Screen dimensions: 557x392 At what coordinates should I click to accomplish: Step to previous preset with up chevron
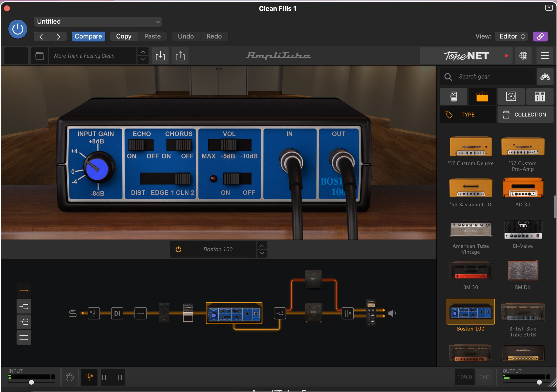143,52
